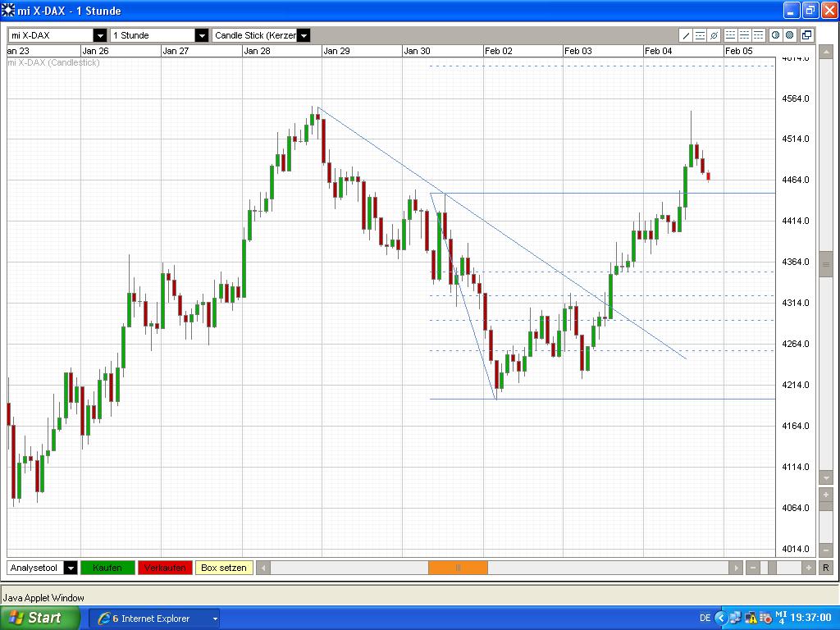Click vertical scrollbar down arrow
Image resolution: width=840 pixels, height=630 pixels.
825,478
